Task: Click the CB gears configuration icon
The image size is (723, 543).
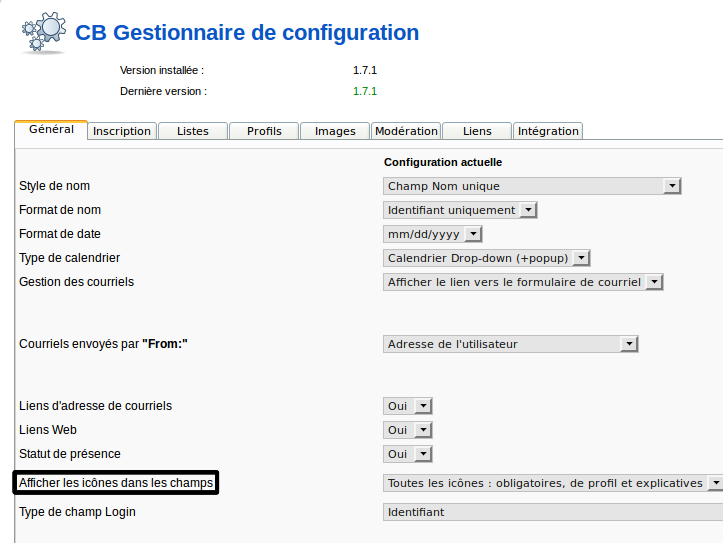Action: [43, 33]
